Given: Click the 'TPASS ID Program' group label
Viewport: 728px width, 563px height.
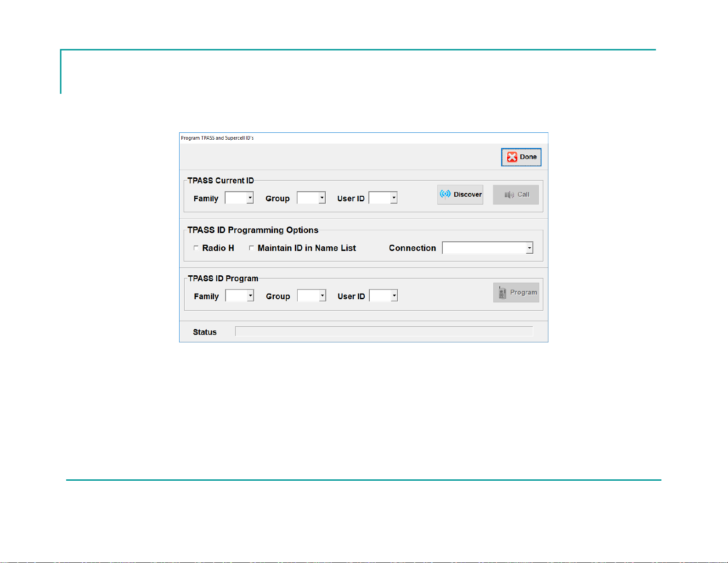Looking at the screenshot, I should 223,279.
